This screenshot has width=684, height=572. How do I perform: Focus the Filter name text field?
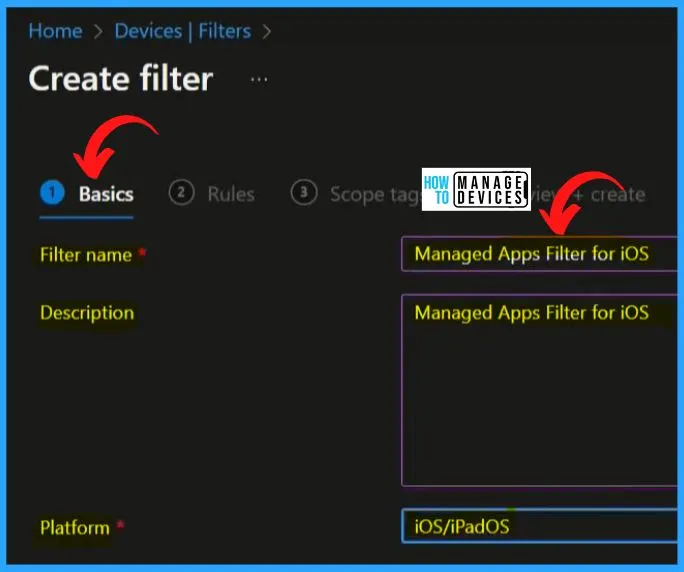coord(540,254)
